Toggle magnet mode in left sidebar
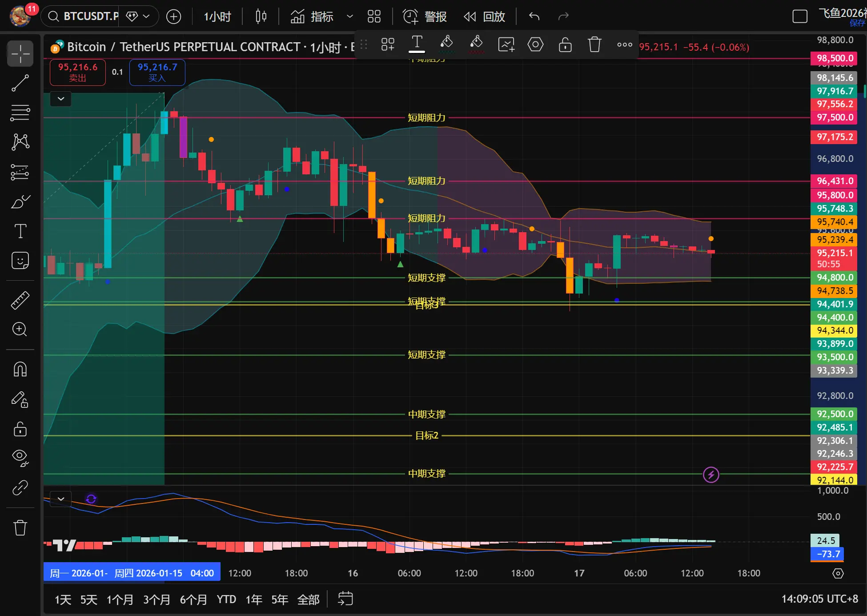Screen dimensions: 867x616 (x=20, y=369)
